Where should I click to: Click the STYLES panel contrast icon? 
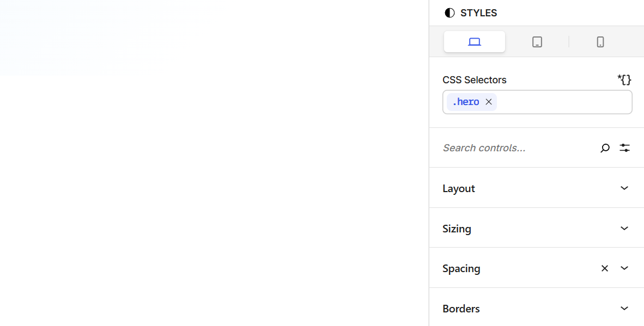pyautogui.click(x=449, y=13)
